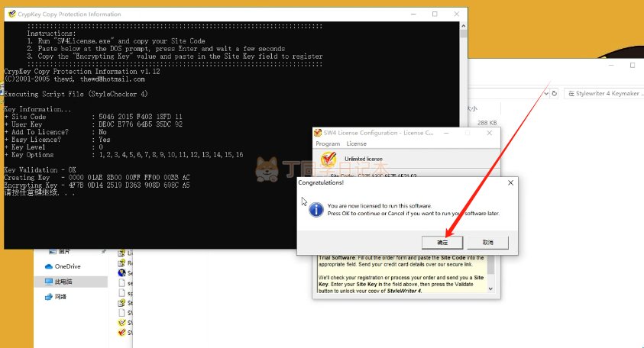The width and height of the screenshot is (644, 348).
Task: Click the 大小 column header in Explorer
Action: tap(472, 108)
